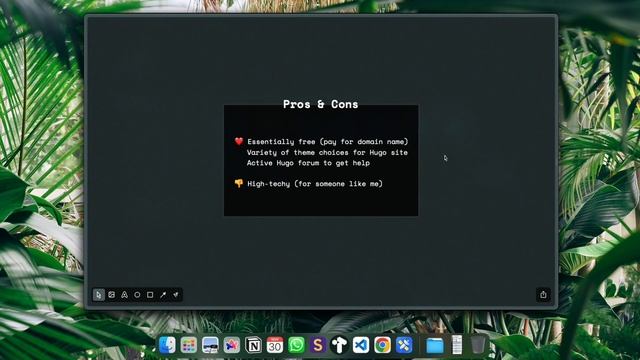640x360 pixels.
Task: Open Launchpad from the dock
Action: (189, 345)
